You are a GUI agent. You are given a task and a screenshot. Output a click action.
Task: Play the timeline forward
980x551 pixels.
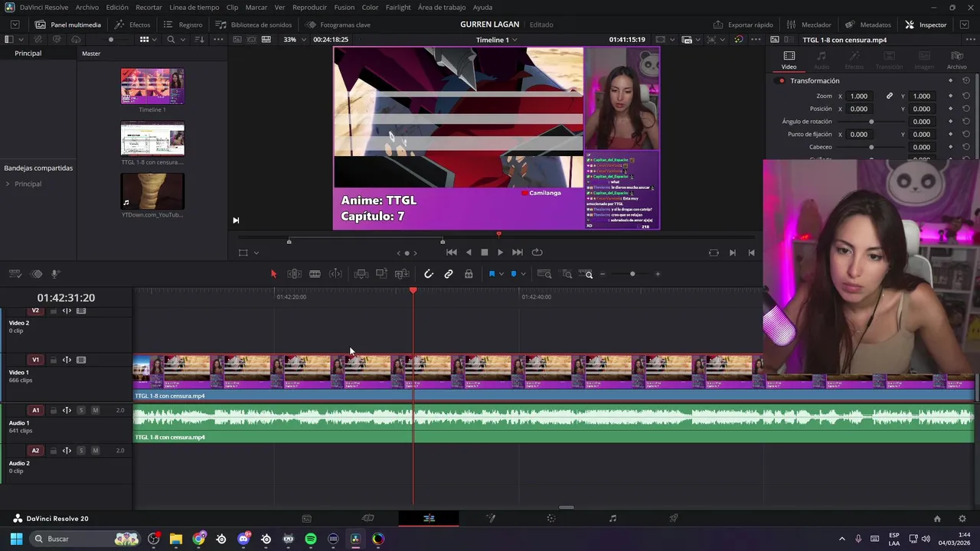(x=500, y=253)
